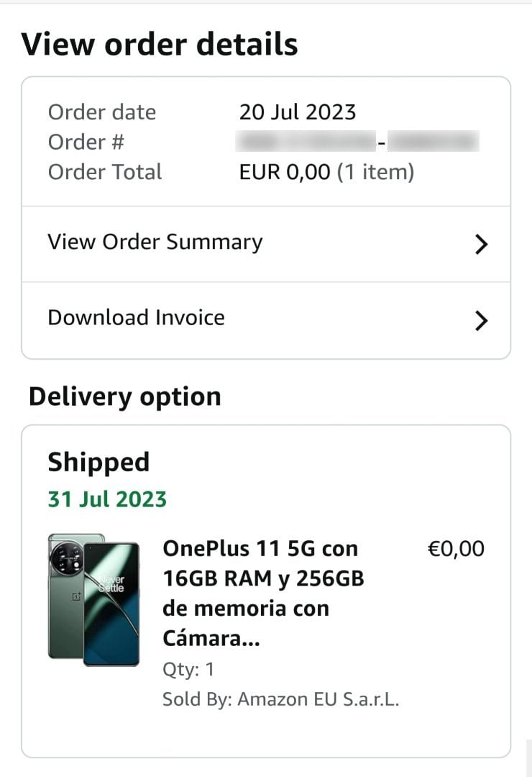Select the Shipped status heading
Viewport: 532px width, 777px height.
[x=98, y=463]
